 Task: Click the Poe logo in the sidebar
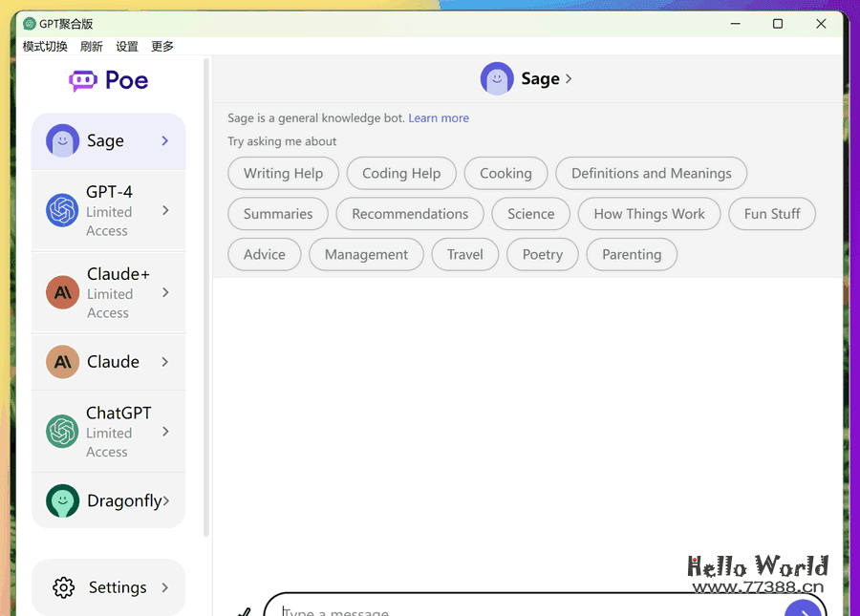(x=109, y=80)
